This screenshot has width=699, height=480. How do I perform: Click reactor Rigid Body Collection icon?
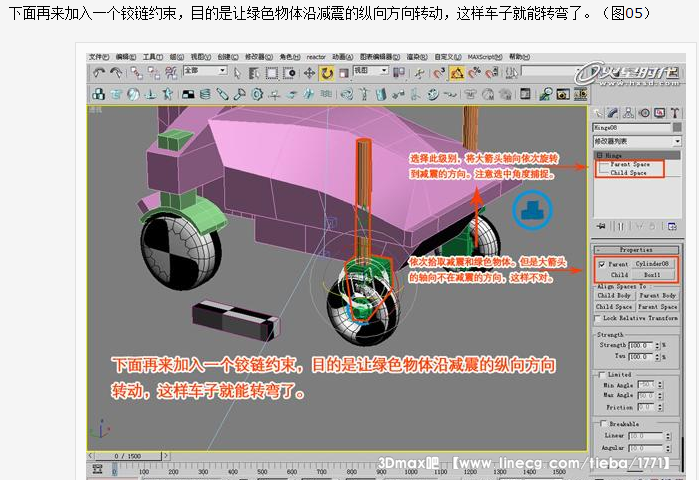click(98, 94)
